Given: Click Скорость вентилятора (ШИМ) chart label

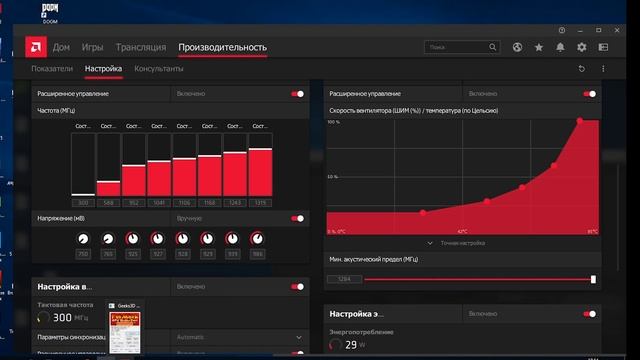Looking at the screenshot, I should 413,111.
